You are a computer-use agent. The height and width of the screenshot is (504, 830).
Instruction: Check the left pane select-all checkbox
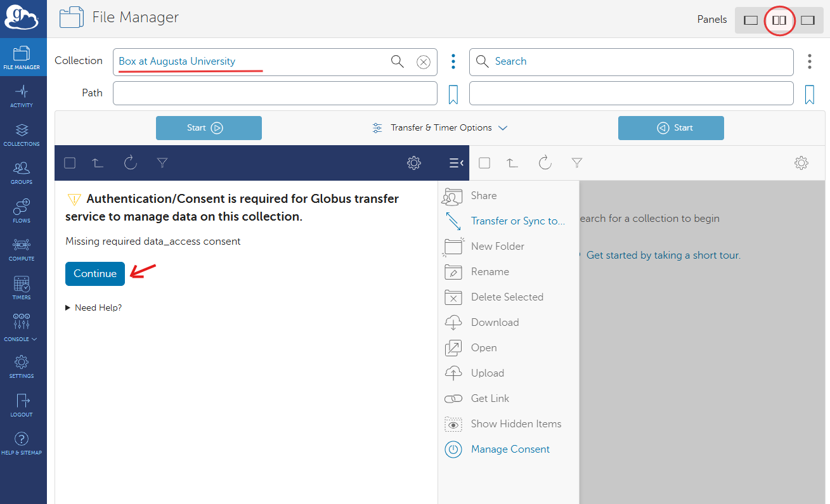tap(70, 163)
